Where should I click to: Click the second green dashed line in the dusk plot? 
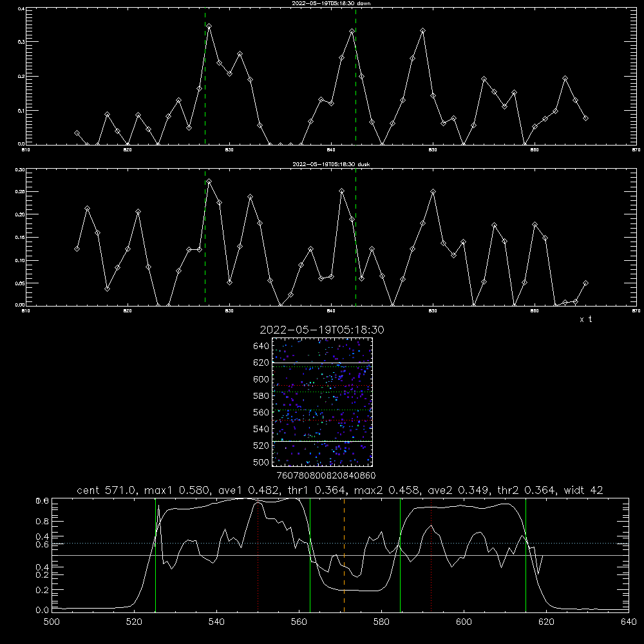pyautogui.click(x=355, y=237)
